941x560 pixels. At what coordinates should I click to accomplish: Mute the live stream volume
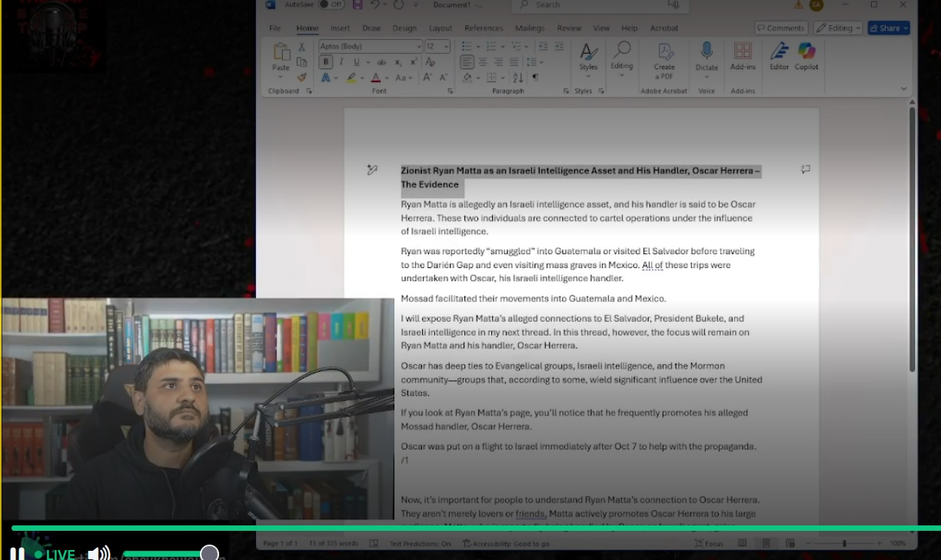[98, 553]
